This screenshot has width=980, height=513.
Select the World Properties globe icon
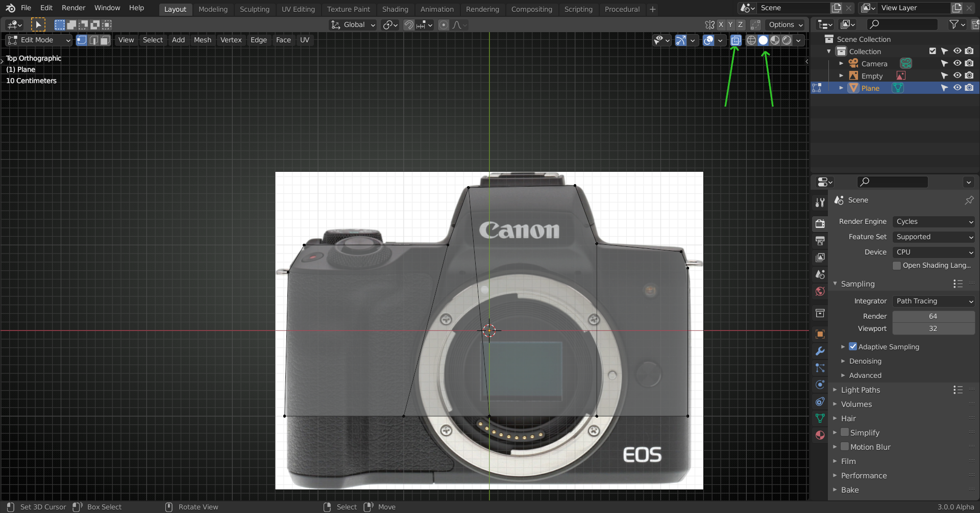[x=820, y=291]
